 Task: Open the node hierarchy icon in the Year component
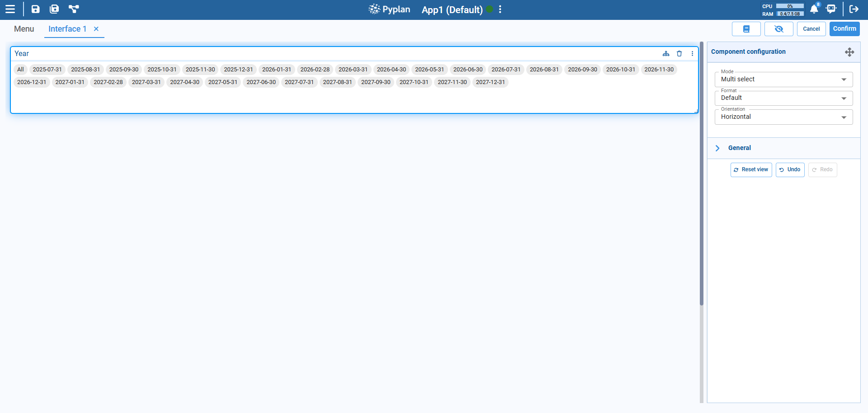[666, 53]
